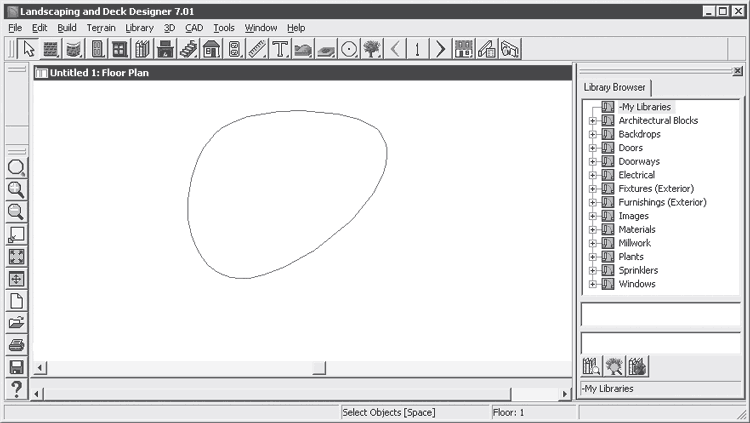Image resolution: width=750 pixels, height=423 pixels.
Task: Expand the Plants library folder
Action: [592, 257]
